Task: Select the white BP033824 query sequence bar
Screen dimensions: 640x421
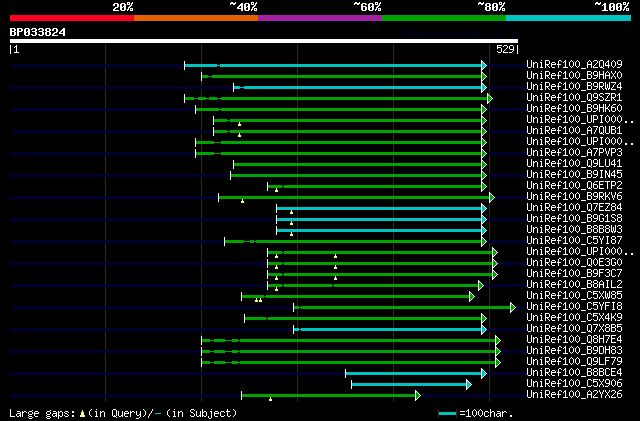Action: click(264, 41)
